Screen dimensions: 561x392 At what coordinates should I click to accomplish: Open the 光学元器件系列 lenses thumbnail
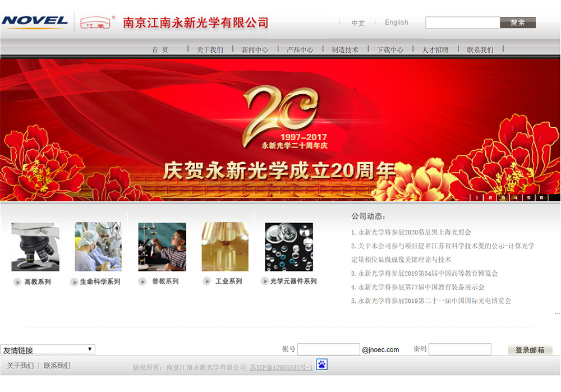click(289, 247)
